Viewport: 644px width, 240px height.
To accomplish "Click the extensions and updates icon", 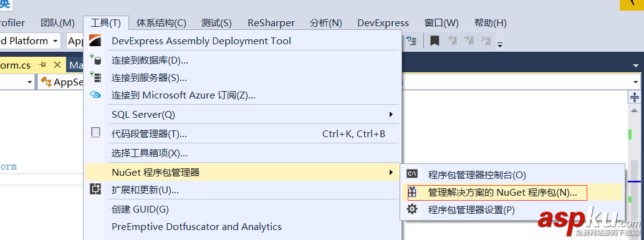I will [95, 190].
